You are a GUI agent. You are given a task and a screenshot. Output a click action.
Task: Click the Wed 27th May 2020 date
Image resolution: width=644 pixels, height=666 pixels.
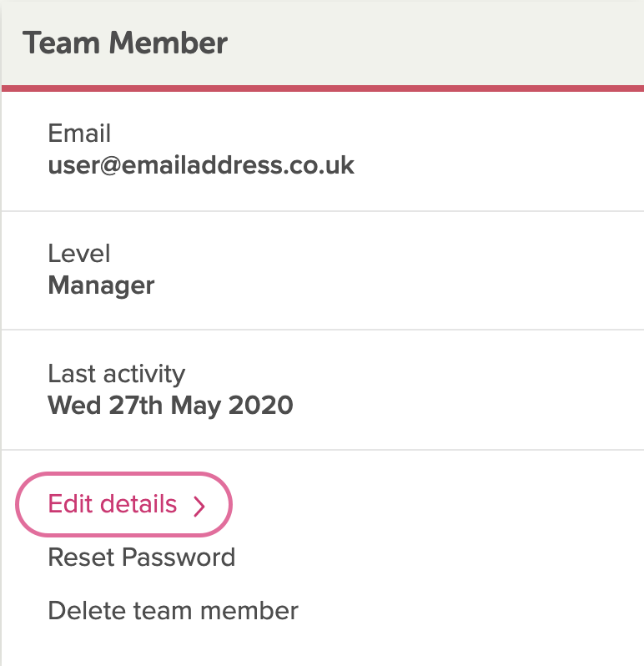tap(170, 406)
